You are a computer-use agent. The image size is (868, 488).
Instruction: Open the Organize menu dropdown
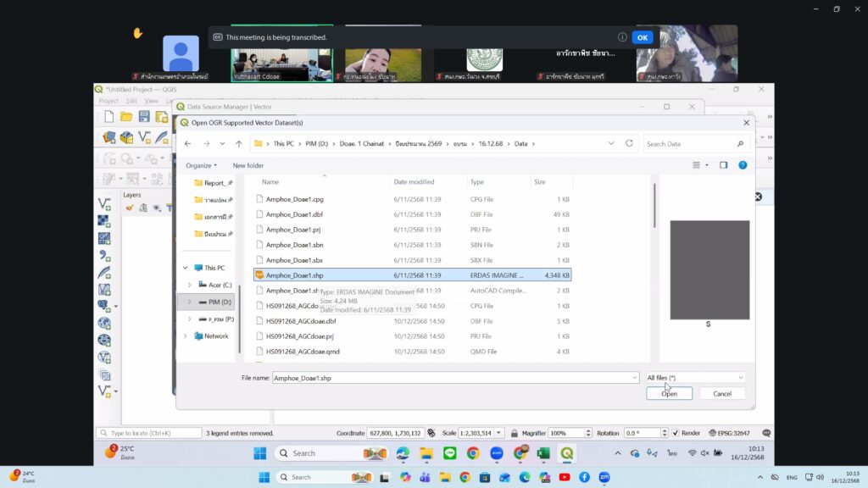[x=202, y=165]
